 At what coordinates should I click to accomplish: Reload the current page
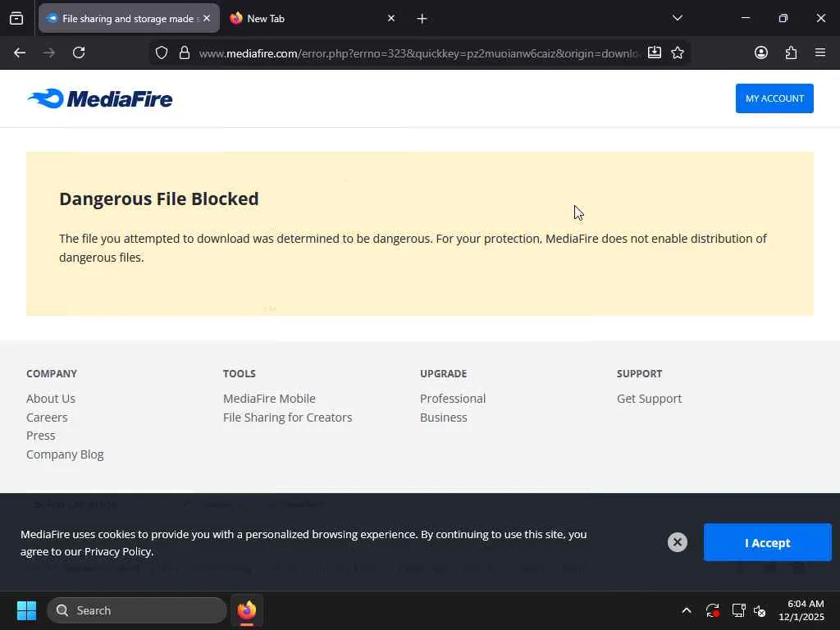click(79, 52)
